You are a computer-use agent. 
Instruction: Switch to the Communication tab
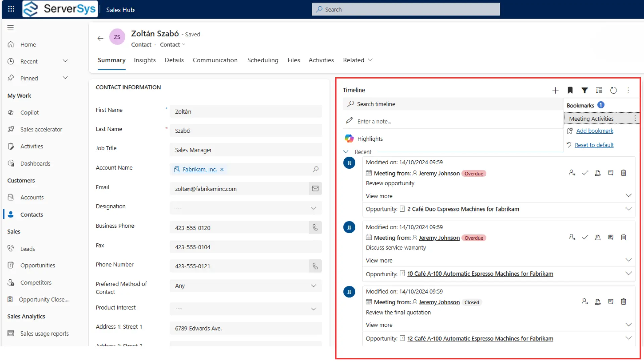click(x=215, y=60)
